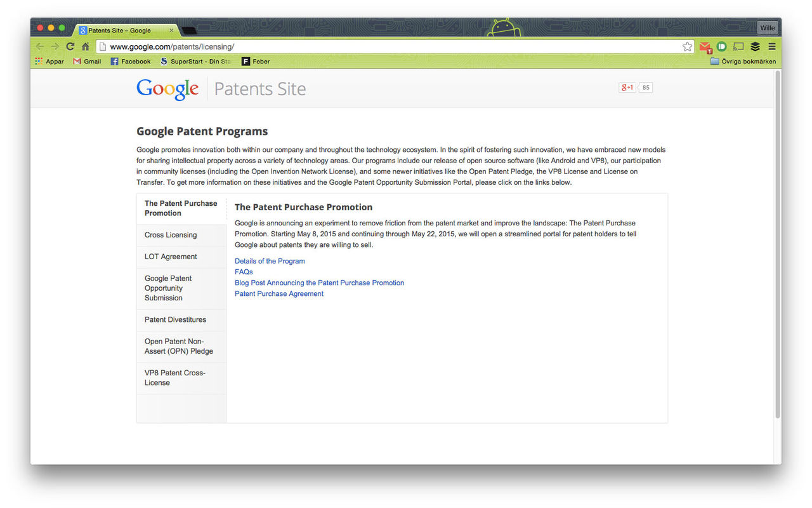The width and height of the screenshot is (812, 508).
Task: Go back with the browser back arrow
Action: point(40,46)
